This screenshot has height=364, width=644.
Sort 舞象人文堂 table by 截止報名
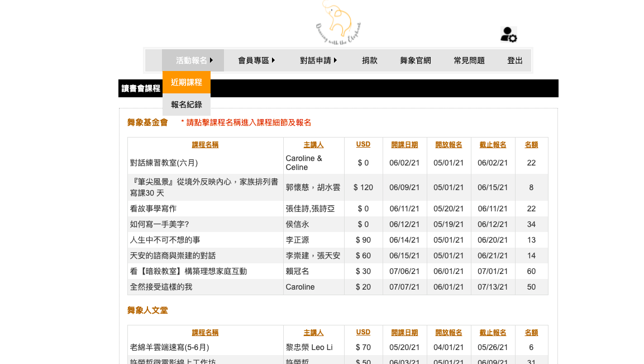click(x=493, y=332)
